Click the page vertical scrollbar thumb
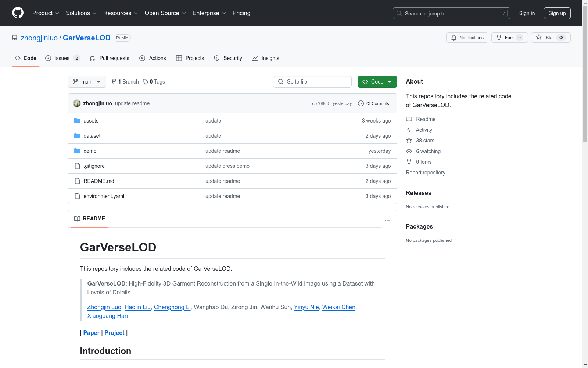 pyautogui.click(x=585, y=74)
